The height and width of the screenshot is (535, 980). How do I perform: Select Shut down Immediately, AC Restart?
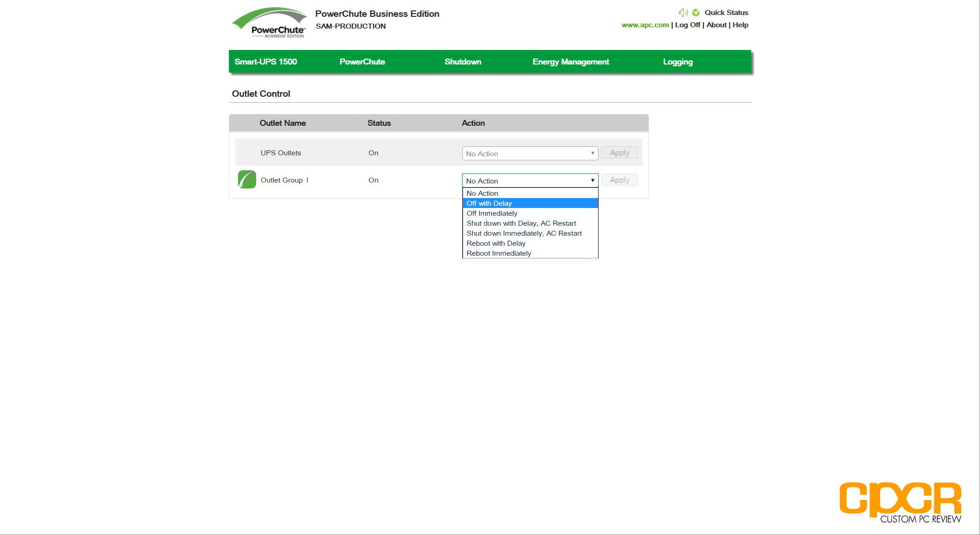click(x=530, y=233)
